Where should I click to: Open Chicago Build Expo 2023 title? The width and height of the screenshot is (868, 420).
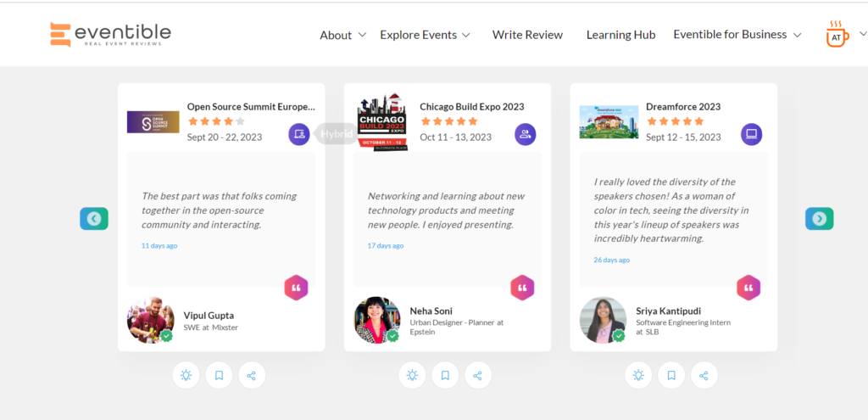tap(471, 106)
